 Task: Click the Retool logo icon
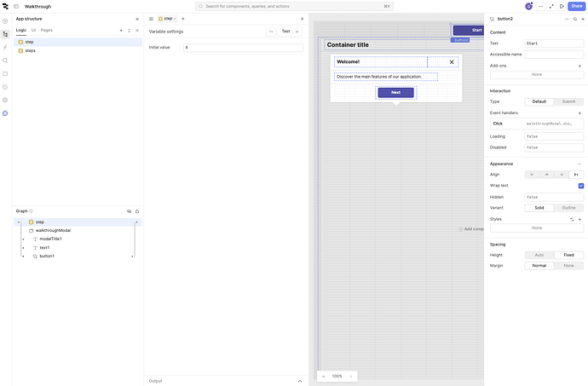5,6
